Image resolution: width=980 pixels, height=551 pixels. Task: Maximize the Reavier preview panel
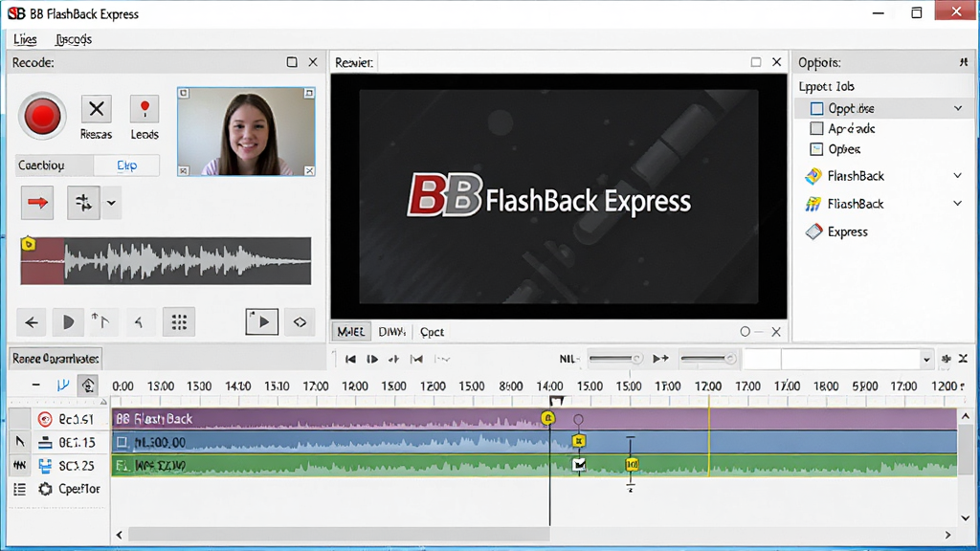pyautogui.click(x=756, y=62)
